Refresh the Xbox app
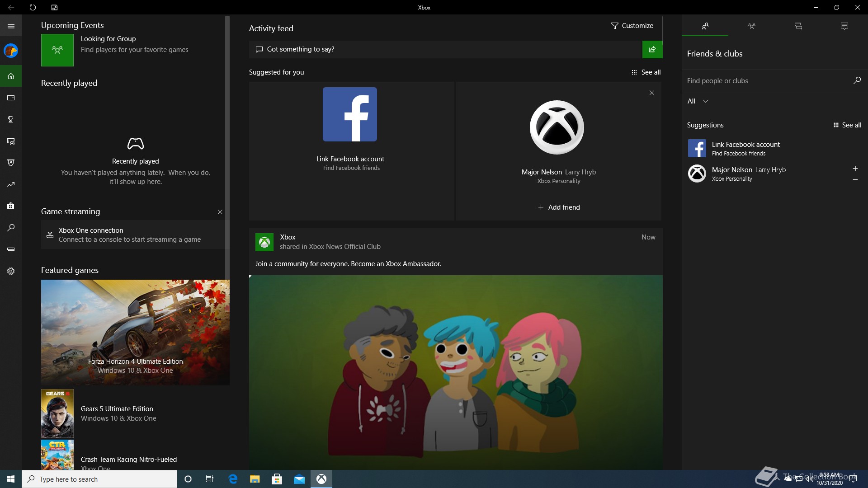 click(33, 7)
